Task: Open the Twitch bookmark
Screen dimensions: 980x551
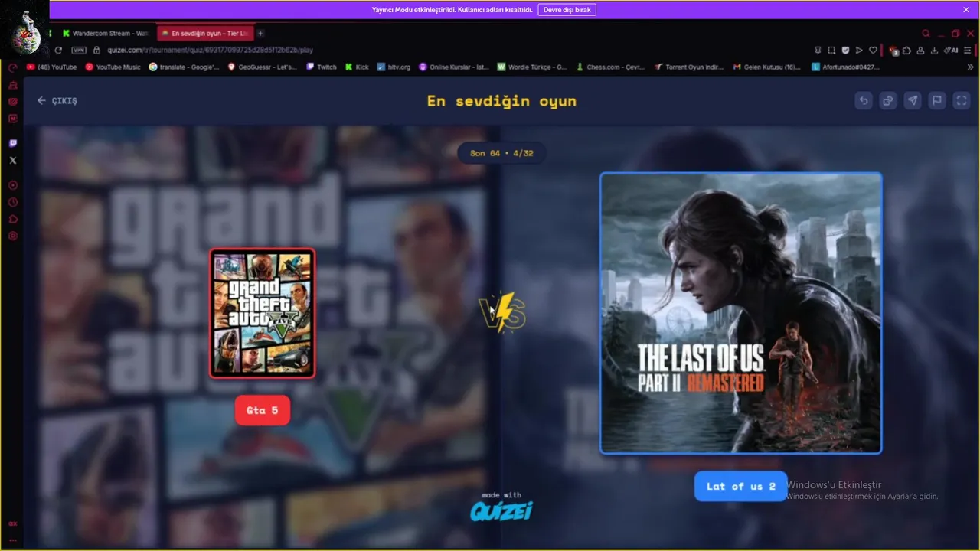Action: (x=322, y=67)
